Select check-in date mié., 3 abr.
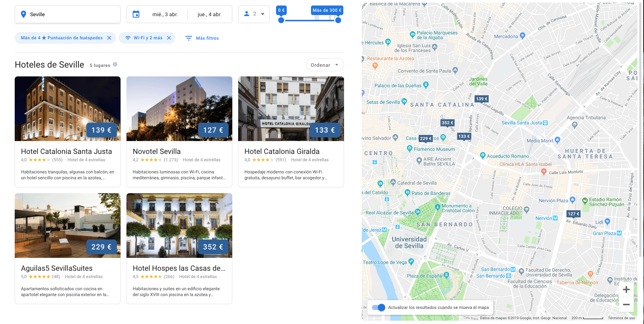 [165, 14]
